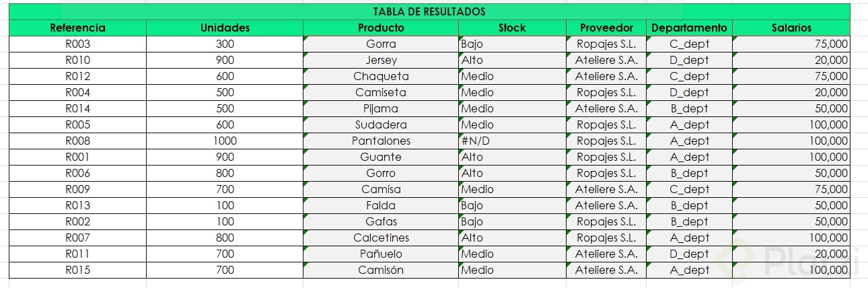Click the Producto column header
868x288 pixels.
pyautogui.click(x=381, y=28)
